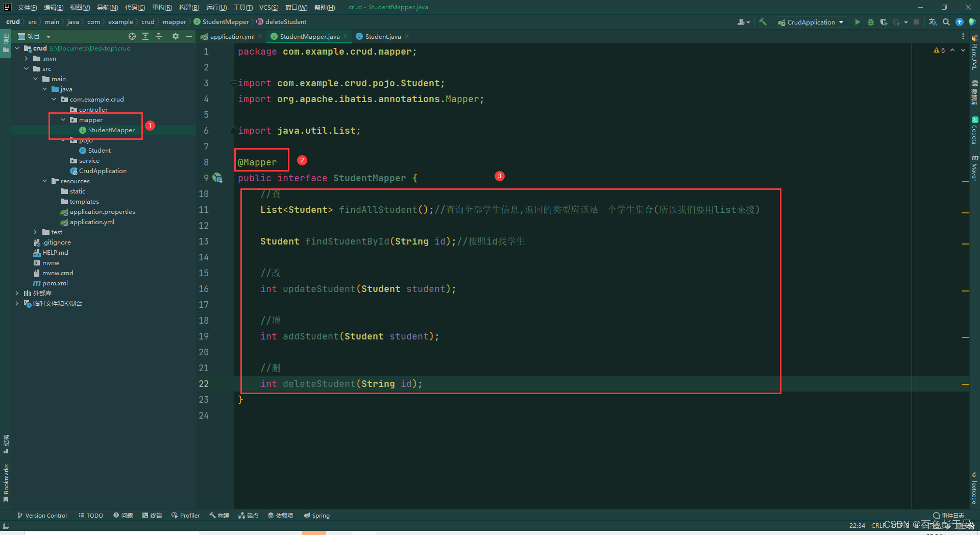Open the 编辑(E) menu
The width and height of the screenshot is (980, 535).
54,7
